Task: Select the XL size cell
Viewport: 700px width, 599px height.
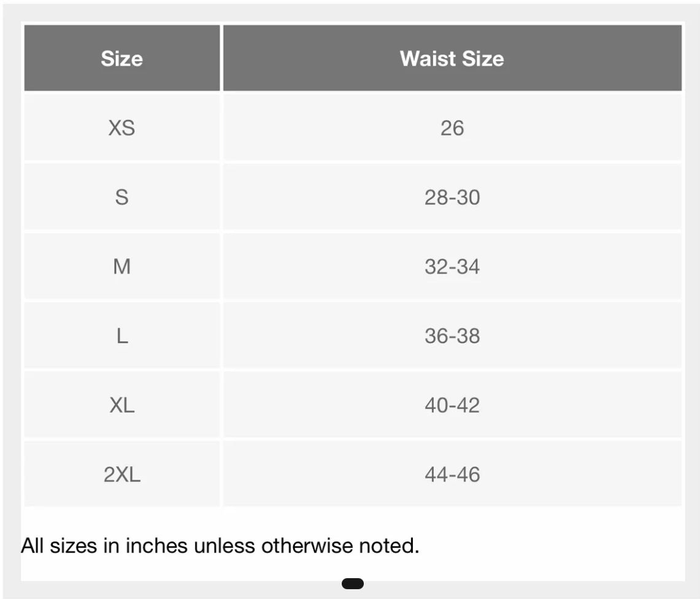Action: tap(121, 405)
